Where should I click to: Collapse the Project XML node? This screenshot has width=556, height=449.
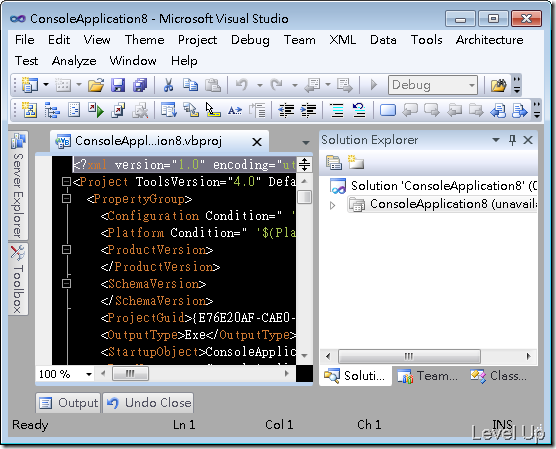point(66,182)
